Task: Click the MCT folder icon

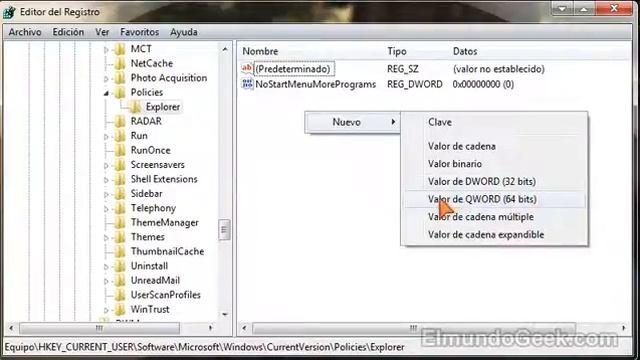Action: pos(120,49)
